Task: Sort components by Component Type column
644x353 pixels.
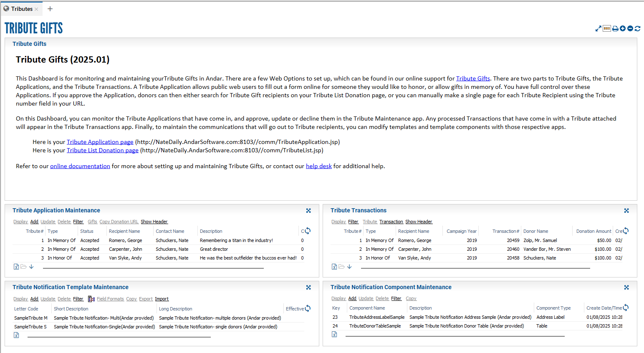Action: point(553,308)
